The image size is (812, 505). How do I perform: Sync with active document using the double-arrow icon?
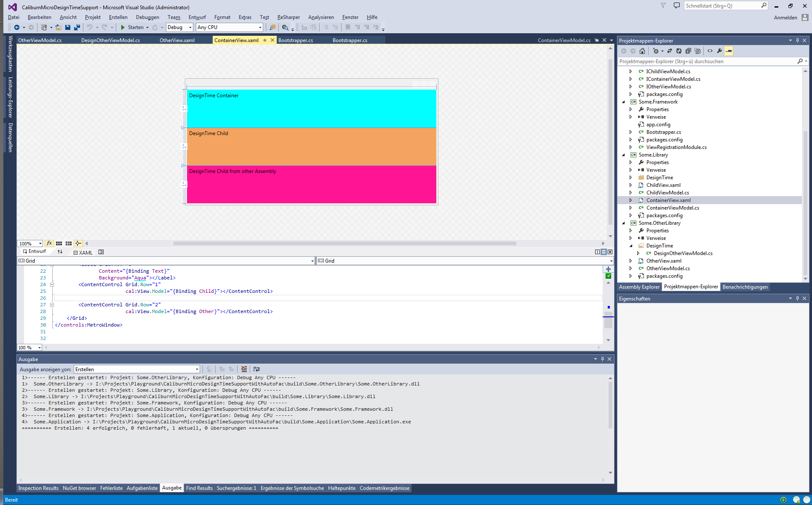pyautogui.click(x=670, y=51)
